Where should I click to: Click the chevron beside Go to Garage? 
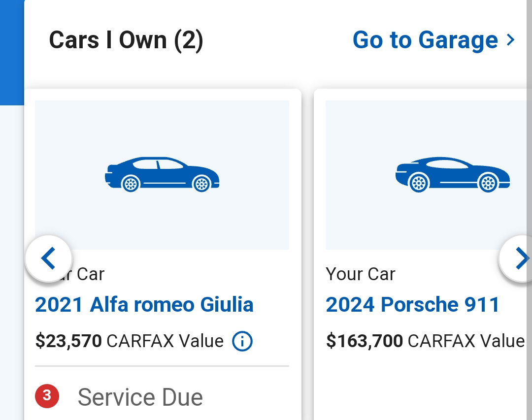pos(510,40)
